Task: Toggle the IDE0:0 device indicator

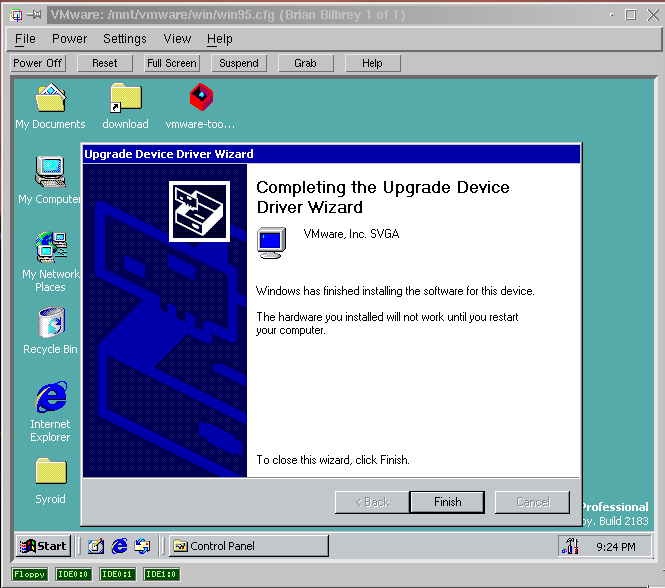Action: [x=74, y=574]
